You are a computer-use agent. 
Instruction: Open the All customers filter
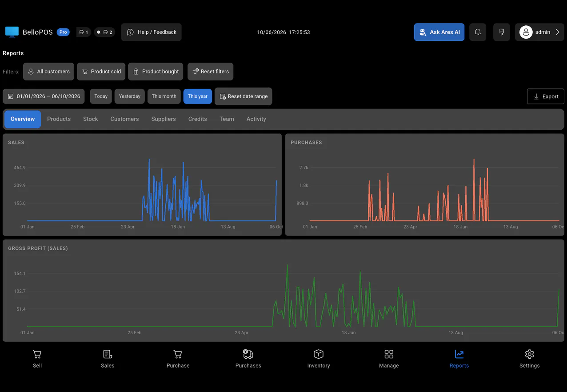pos(49,72)
